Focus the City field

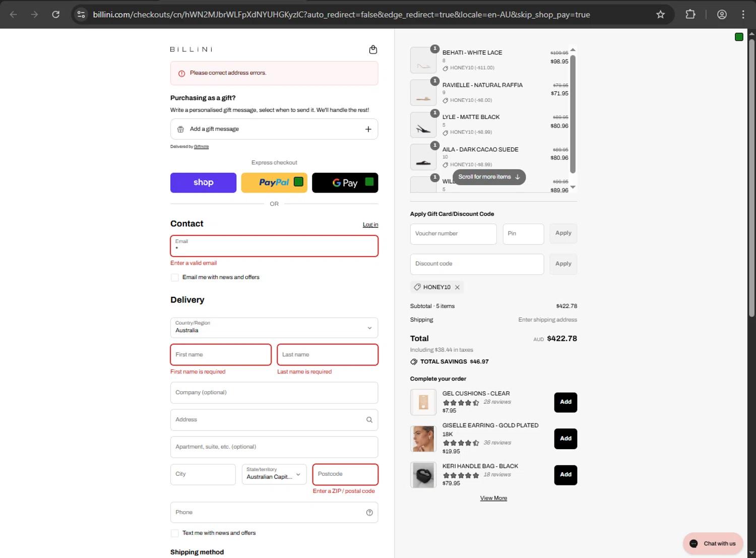[203, 474]
